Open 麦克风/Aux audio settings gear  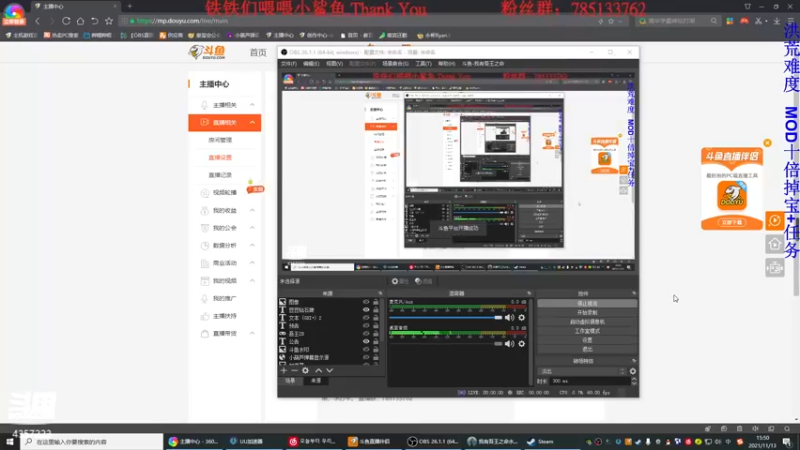tap(521, 318)
